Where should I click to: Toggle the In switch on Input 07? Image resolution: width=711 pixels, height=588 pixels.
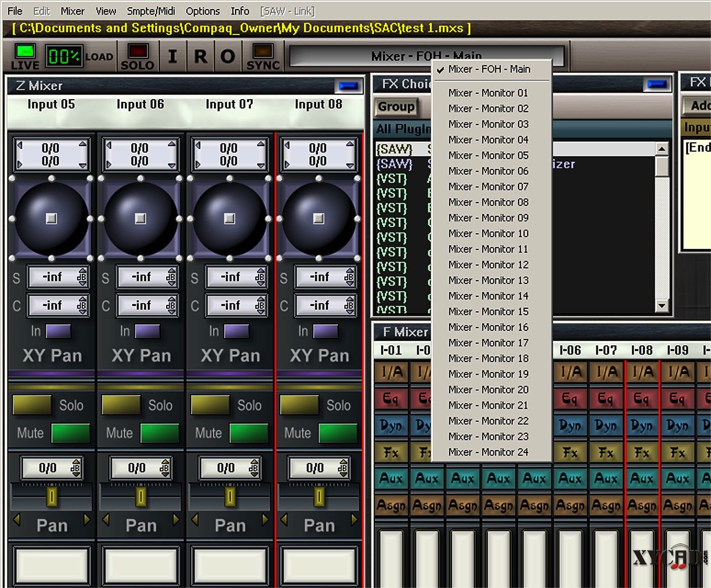(x=237, y=331)
